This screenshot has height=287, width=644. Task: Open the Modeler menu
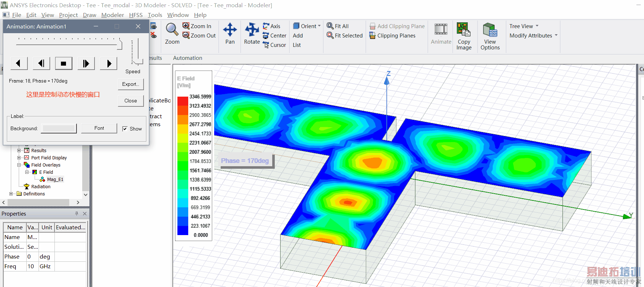pyautogui.click(x=113, y=15)
